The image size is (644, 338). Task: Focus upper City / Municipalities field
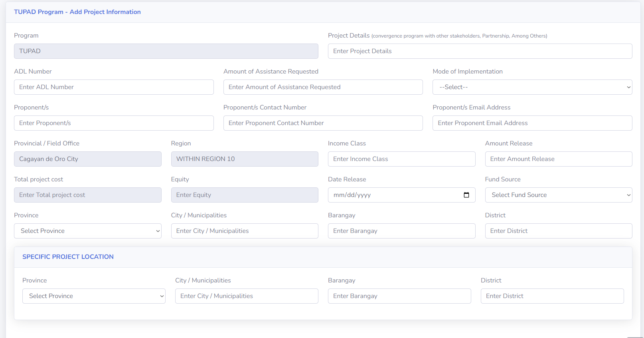(245, 231)
